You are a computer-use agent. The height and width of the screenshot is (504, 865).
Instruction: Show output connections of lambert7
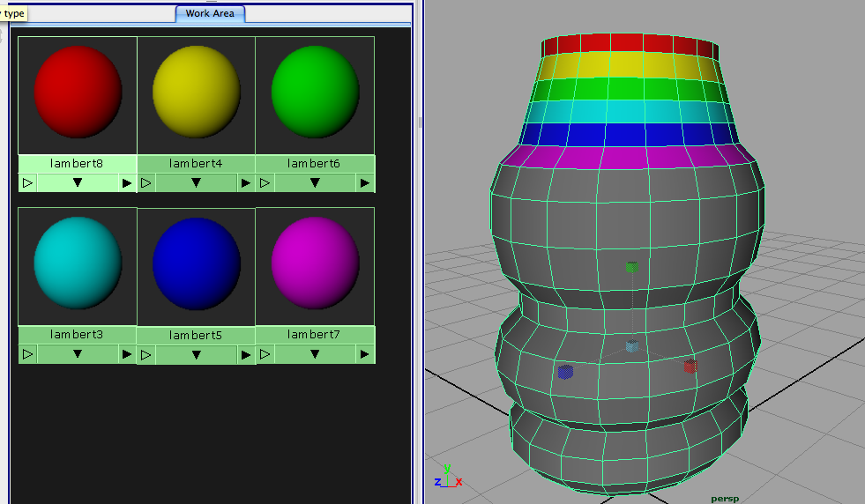365,354
